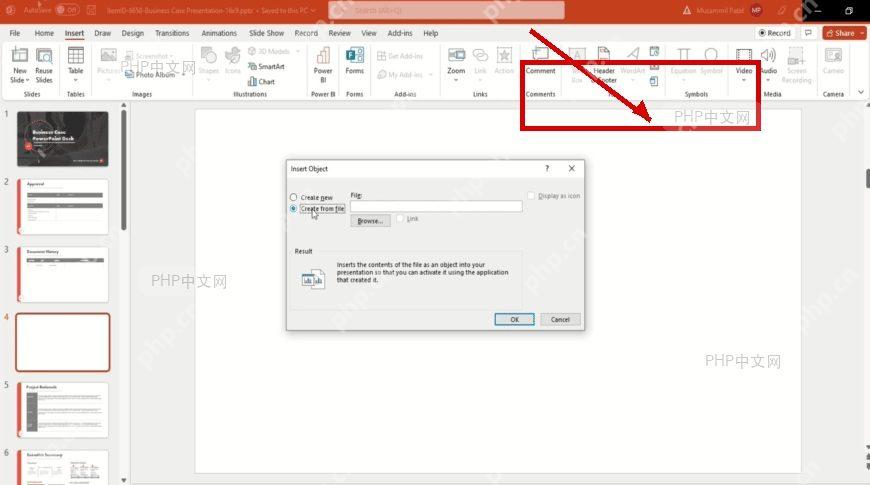
Task: Collapse the ribbon with the chevron
Action: (x=861, y=93)
